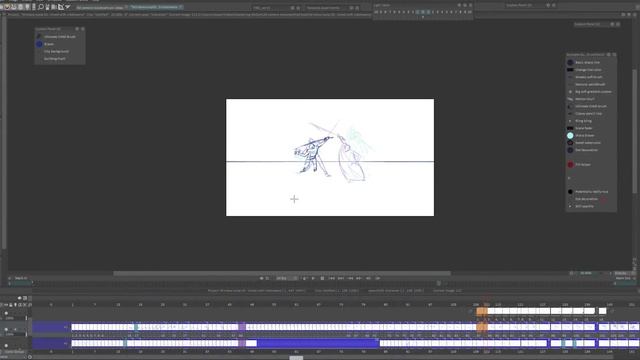This screenshot has width=640, height=360.
Task: Click the purple marked frame in middle layer
Action: (x=242, y=327)
